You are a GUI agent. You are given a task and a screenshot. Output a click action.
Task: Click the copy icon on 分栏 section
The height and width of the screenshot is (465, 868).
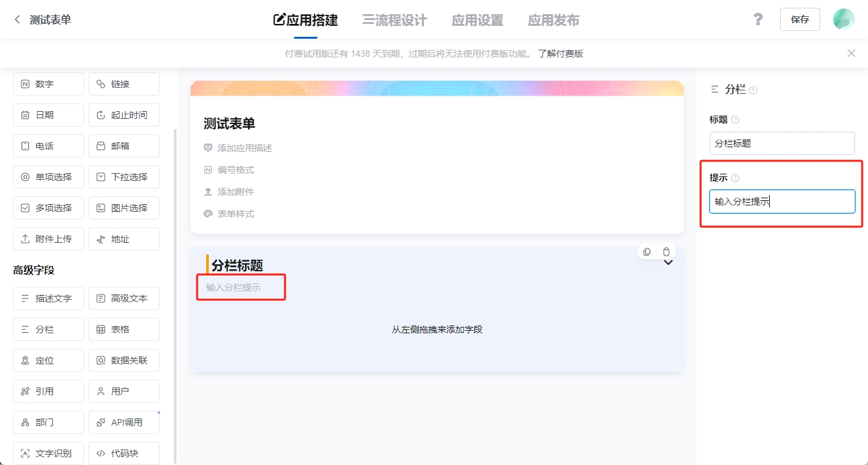647,252
